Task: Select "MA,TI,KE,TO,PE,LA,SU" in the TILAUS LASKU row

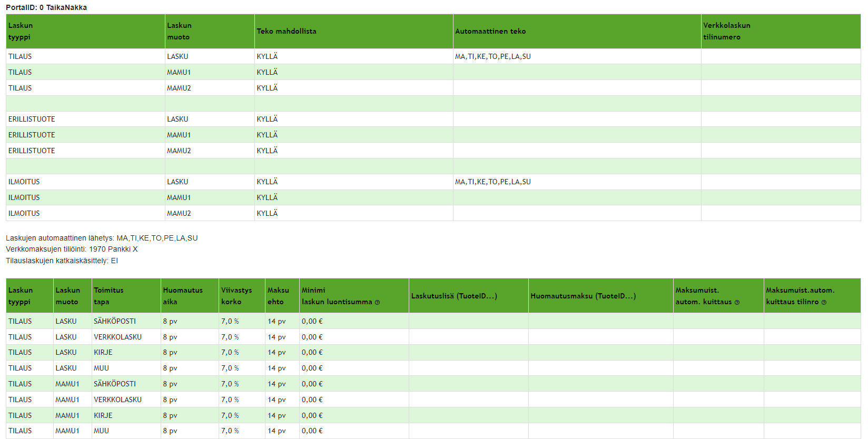Action: point(493,56)
